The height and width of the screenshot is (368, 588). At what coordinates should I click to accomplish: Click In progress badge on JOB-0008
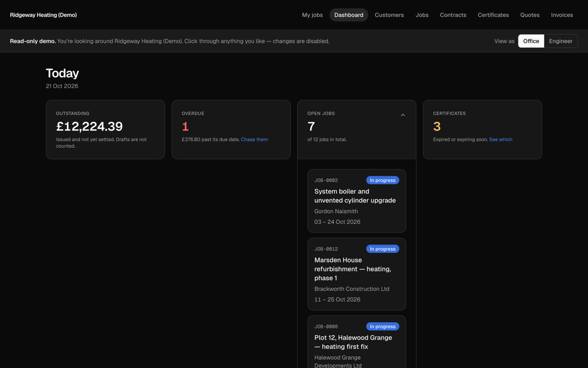point(383,326)
